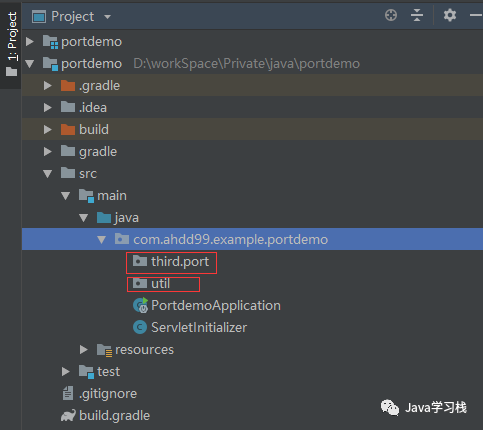The height and width of the screenshot is (430, 483).
Task: Select the com.ahdd99.example.portdemo package label
Action: (x=231, y=240)
